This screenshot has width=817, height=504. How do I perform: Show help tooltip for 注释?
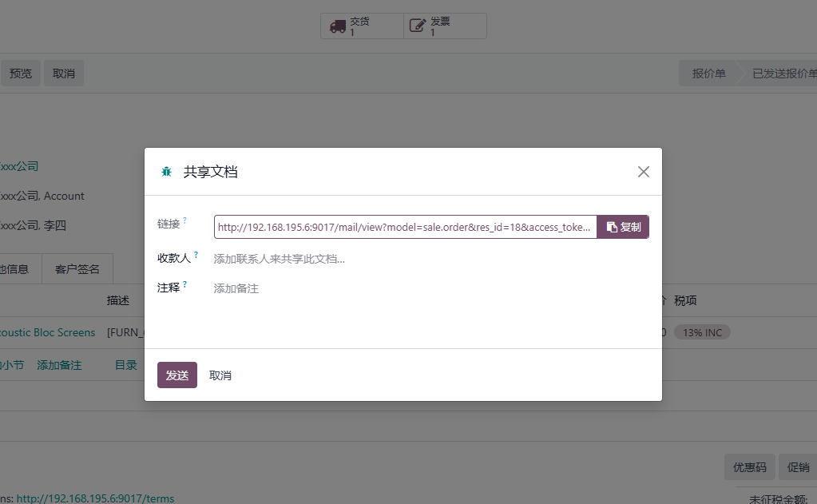tap(184, 284)
